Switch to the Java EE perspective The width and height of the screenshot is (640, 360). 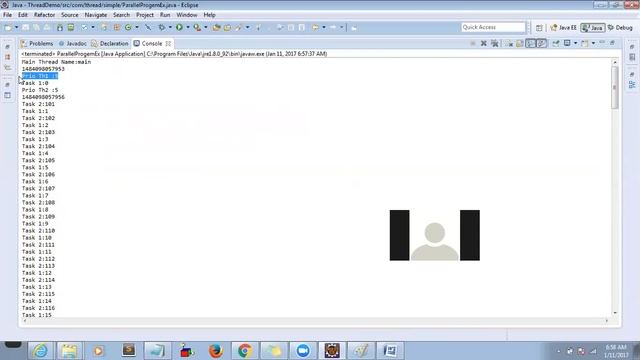563,28
